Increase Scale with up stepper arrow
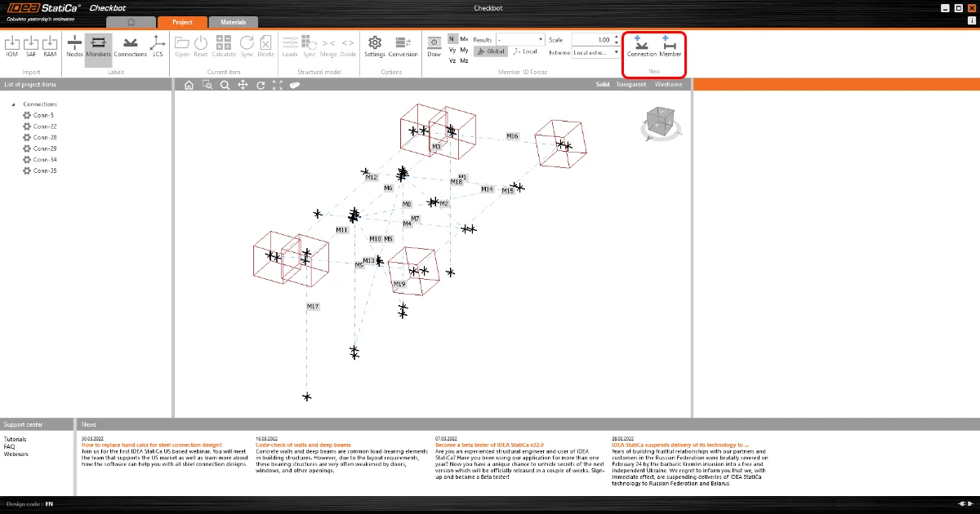The width and height of the screenshot is (980, 514). [617, 37]
